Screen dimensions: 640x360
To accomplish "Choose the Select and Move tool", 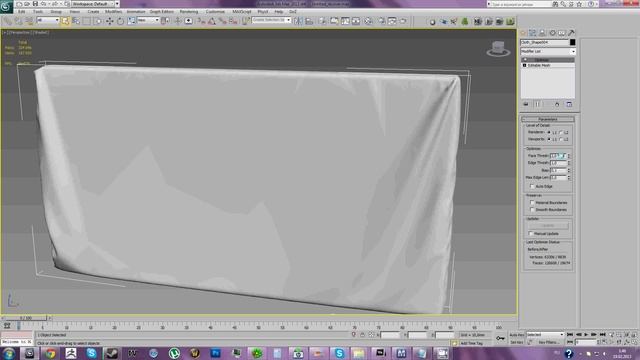I will coord(109,21).
